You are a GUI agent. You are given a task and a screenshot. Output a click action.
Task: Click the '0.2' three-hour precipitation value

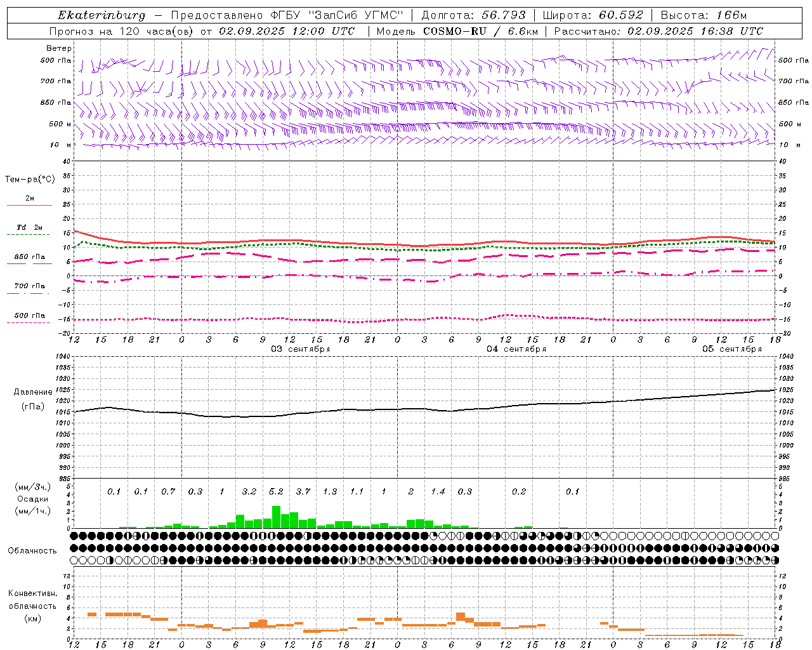(x=519, y=492)
